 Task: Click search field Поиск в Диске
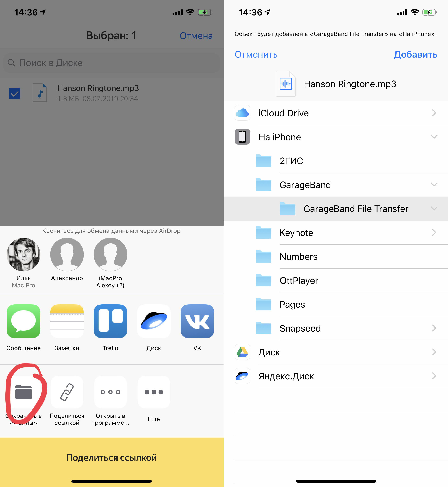click(112, 63)
